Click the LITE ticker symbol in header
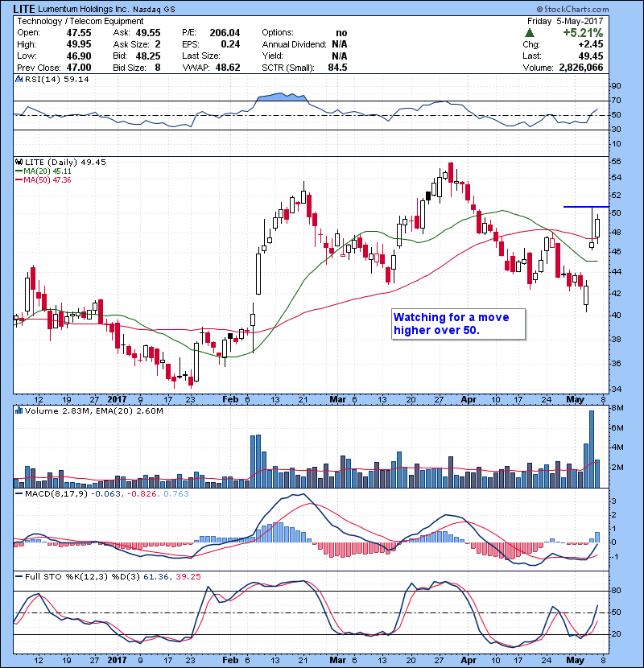Screen dimensions: 644x668 pos(24,9)
